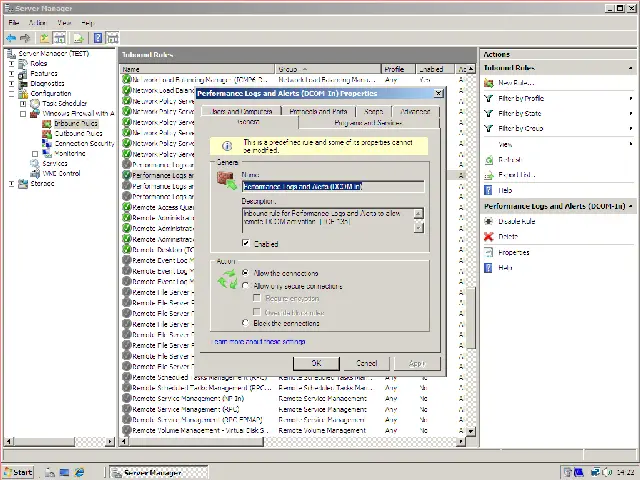Open the Action menu
Viewport: 640px width, 480px height.
point(37,22)
